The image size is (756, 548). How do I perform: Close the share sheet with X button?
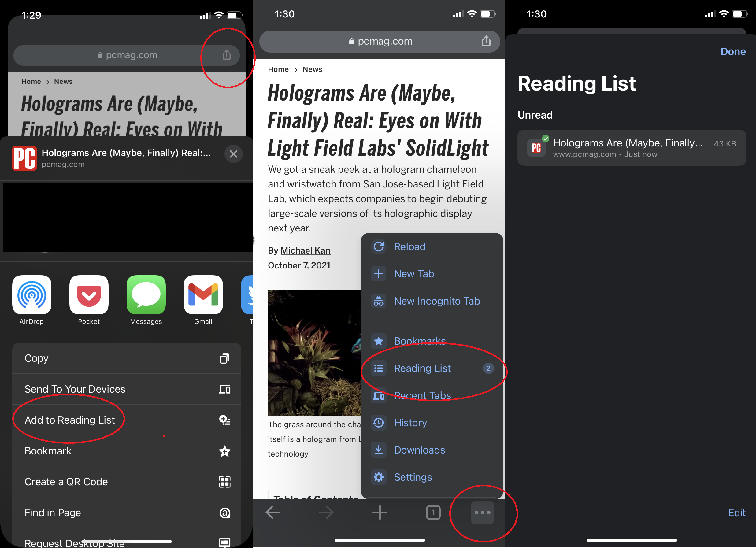click(x=234, y=154)
